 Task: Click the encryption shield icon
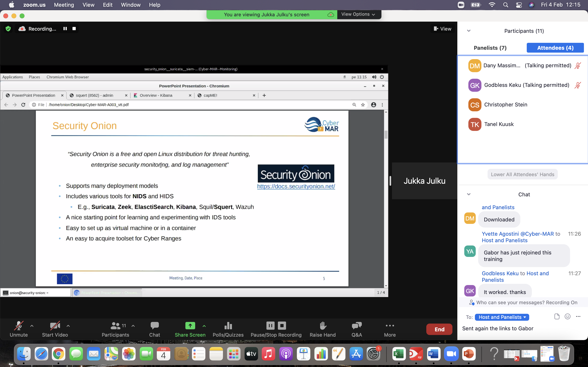click(8, 29)
